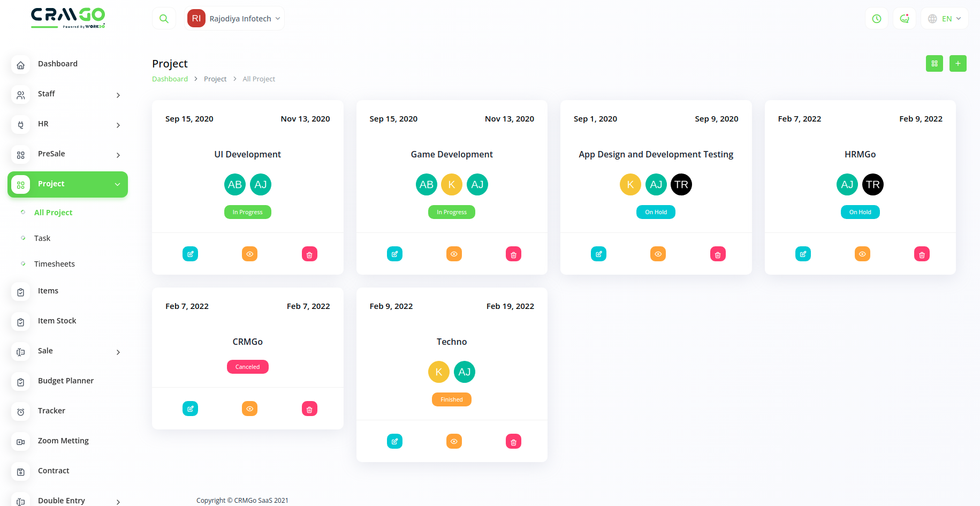Click the search magnifier icon
This screenshot has height=506, width=980.
(x=164, y=19)
